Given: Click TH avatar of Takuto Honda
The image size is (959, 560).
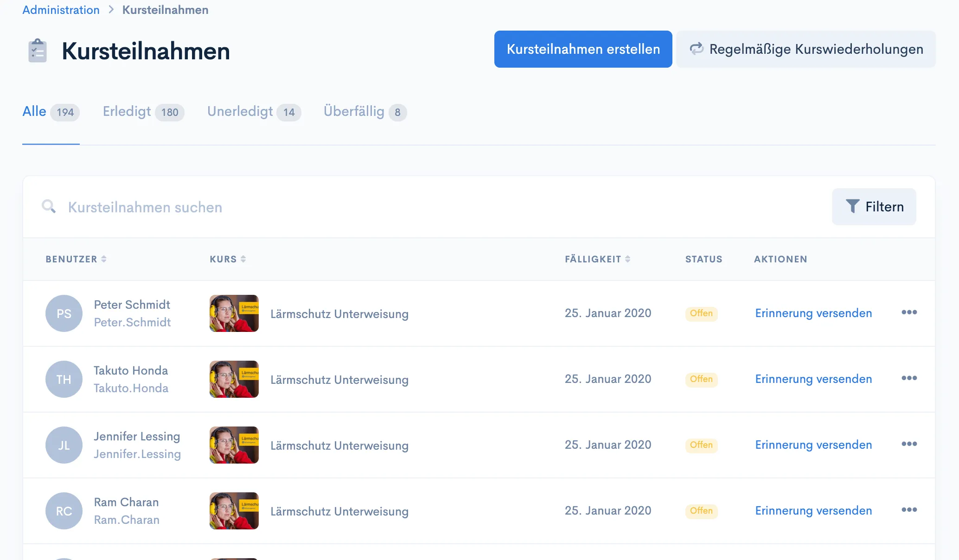Looking at the screenshot, I should [x=64, y=379].
